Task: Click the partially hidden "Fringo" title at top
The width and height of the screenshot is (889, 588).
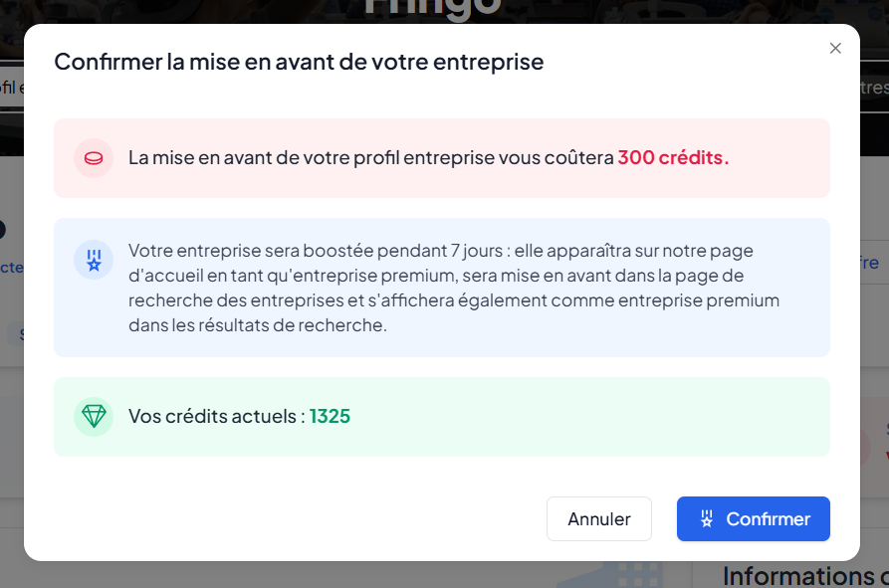Action: pyautogui.click(x=431, y=10)
